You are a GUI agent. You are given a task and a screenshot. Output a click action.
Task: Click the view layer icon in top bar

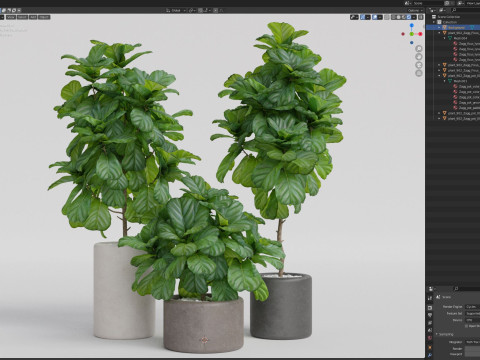[460, 3]
